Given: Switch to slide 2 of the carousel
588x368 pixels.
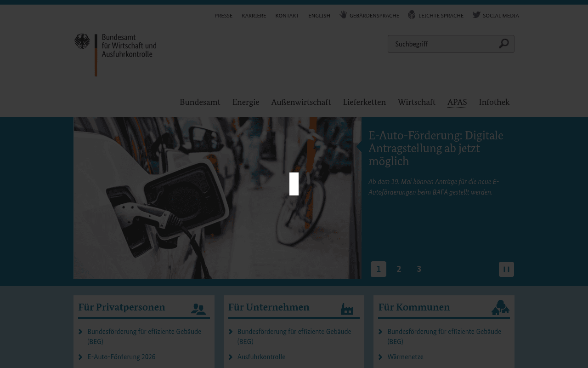Looking at the screenshot, I should pyautogui.click(x=399, y=269).
